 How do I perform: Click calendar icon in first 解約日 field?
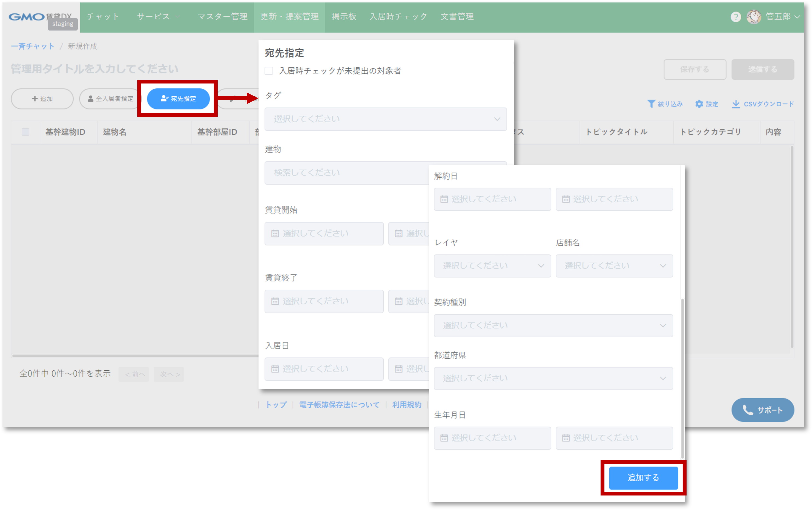(444, 199)
